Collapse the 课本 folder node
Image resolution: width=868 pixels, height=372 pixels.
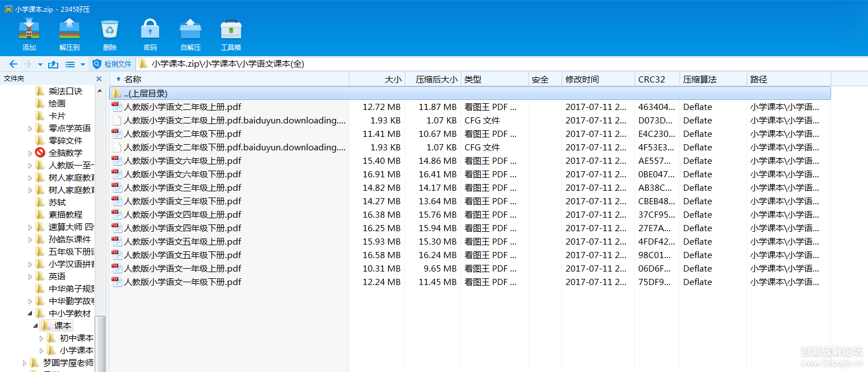click(36, 326)
